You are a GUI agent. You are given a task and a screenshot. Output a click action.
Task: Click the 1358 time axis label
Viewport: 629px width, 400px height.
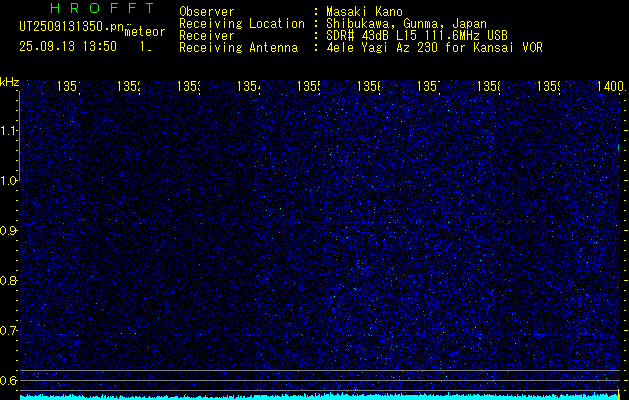pos(489,86)
